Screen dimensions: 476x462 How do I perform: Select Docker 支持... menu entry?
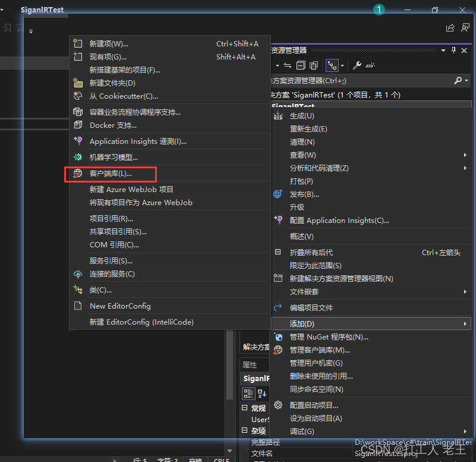[x=170, y=125]
